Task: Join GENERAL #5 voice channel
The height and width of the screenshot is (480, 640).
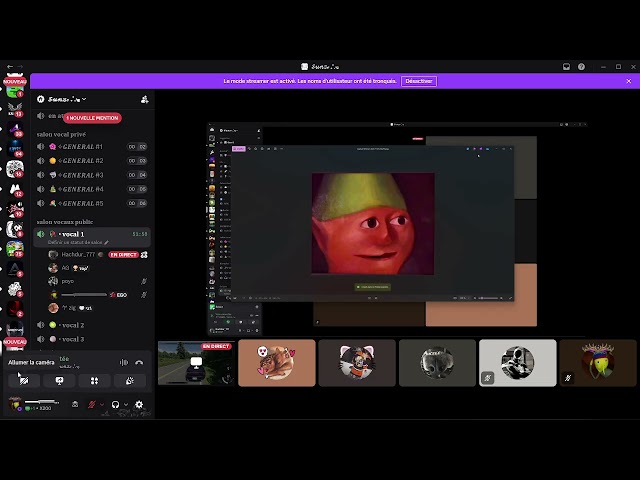Action: [x=92, y=203]
